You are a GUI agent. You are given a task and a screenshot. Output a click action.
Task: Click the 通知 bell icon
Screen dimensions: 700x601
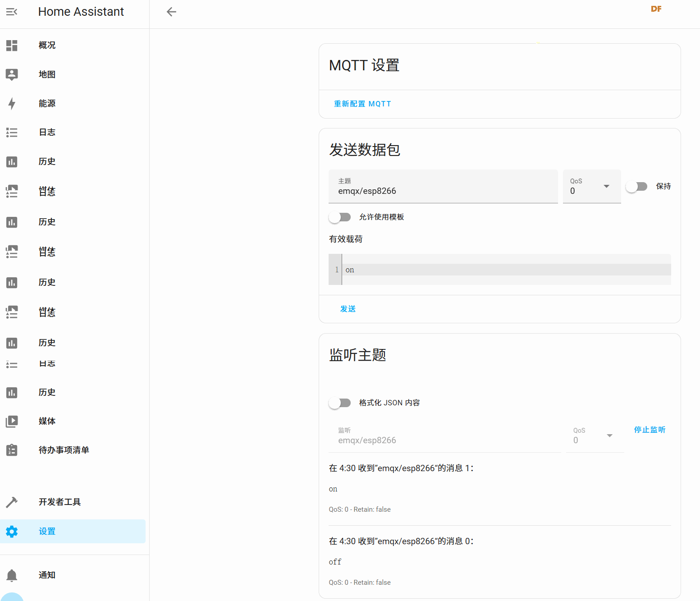click(12, 575)
